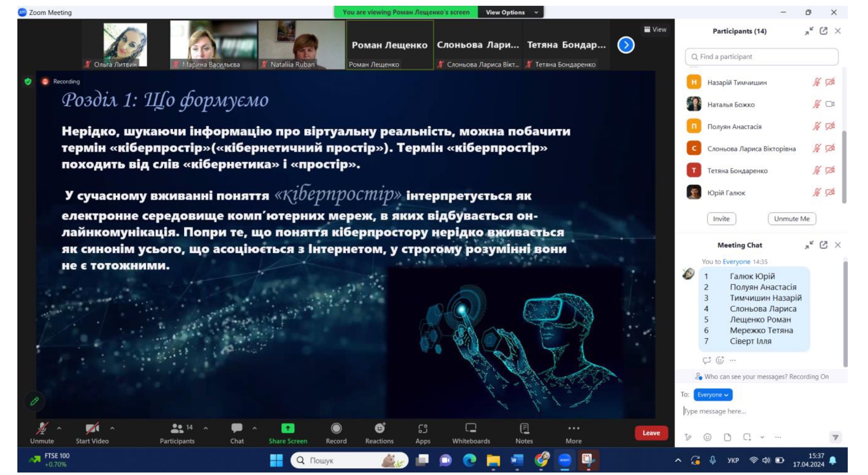This screenshot has width=868, height=475.
Task: Click the Invite button
Action: click(x=721, y=218)
